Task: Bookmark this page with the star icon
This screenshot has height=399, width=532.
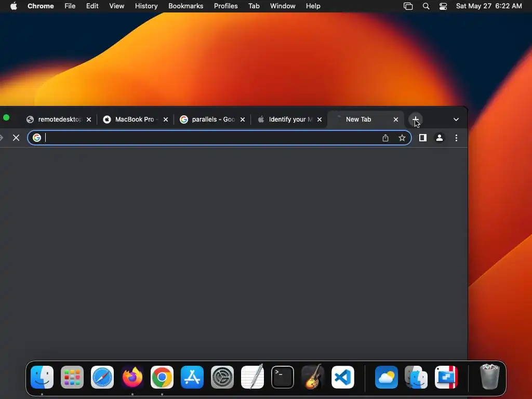Action: click(x=402, y=138)
